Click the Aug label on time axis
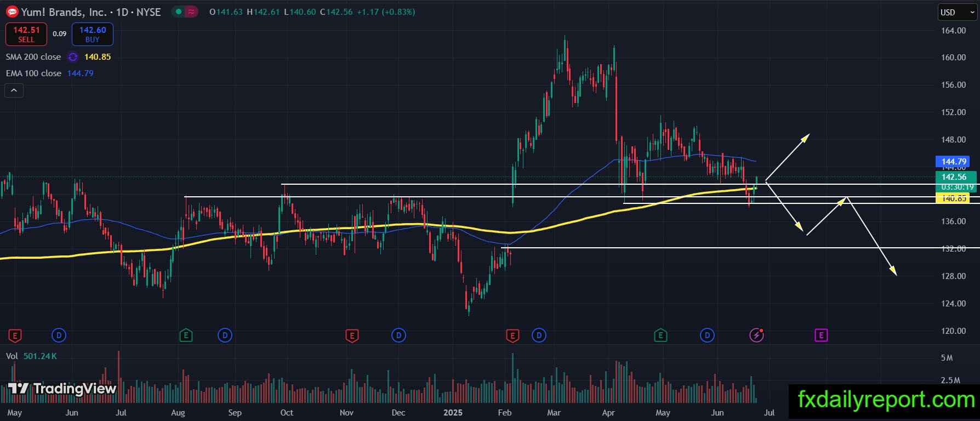Image resolution: width=980 pixels, height=421 pixels. click(x=178, y=413)
